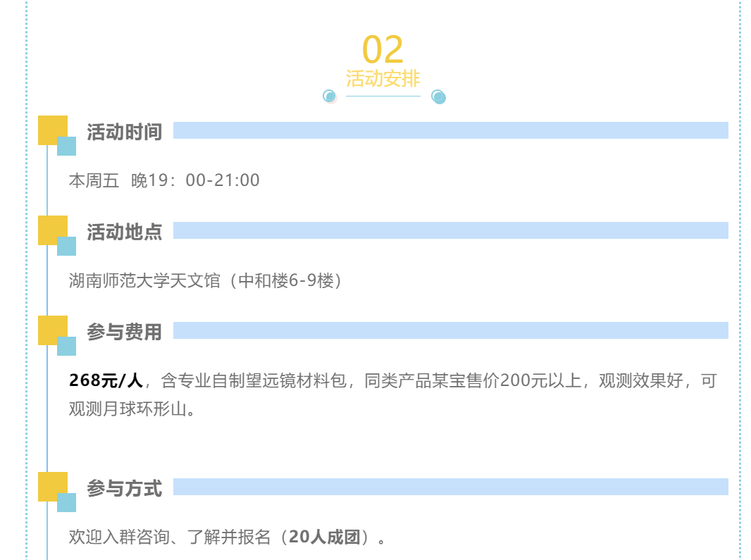Click the blue bar beside 活动时间

coord(450,130)
